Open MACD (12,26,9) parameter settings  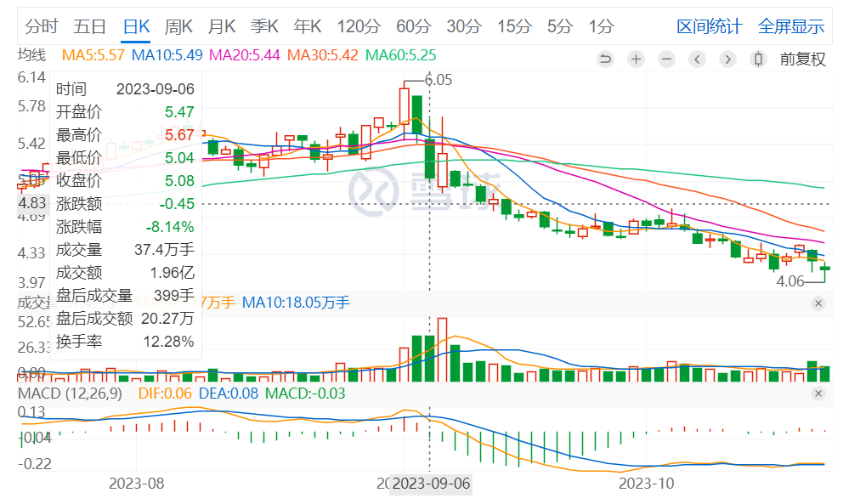(71, 394)
